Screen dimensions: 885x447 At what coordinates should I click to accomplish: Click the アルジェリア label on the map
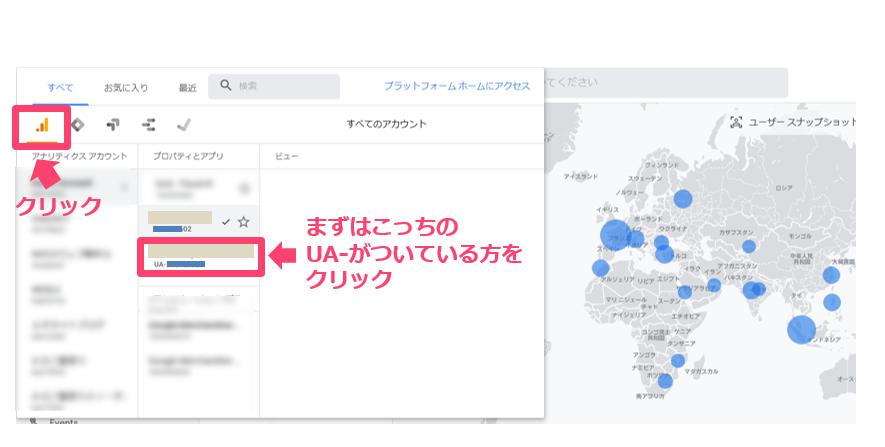(618, 279)
